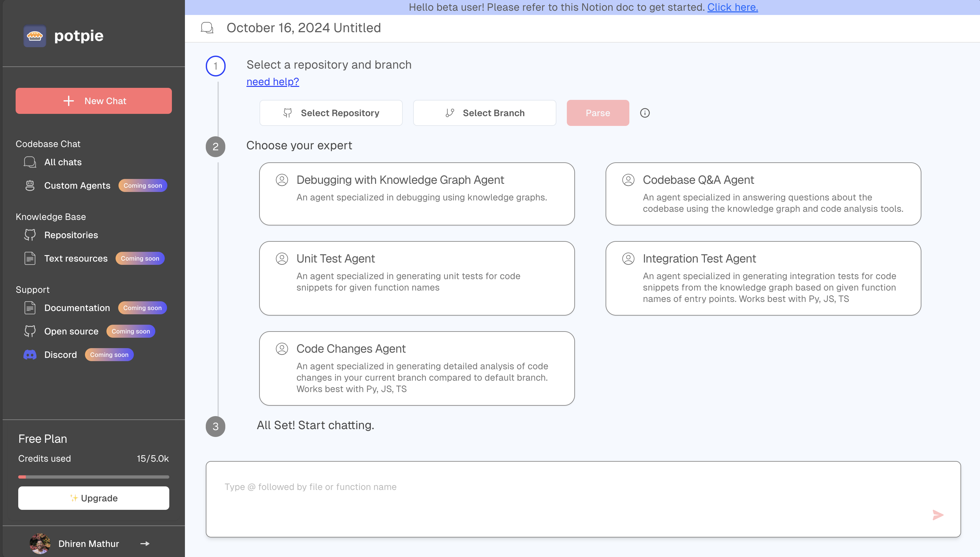Pick the Unit Test Agent card
This screenshot has height=557, width=980.
point(416,278)
